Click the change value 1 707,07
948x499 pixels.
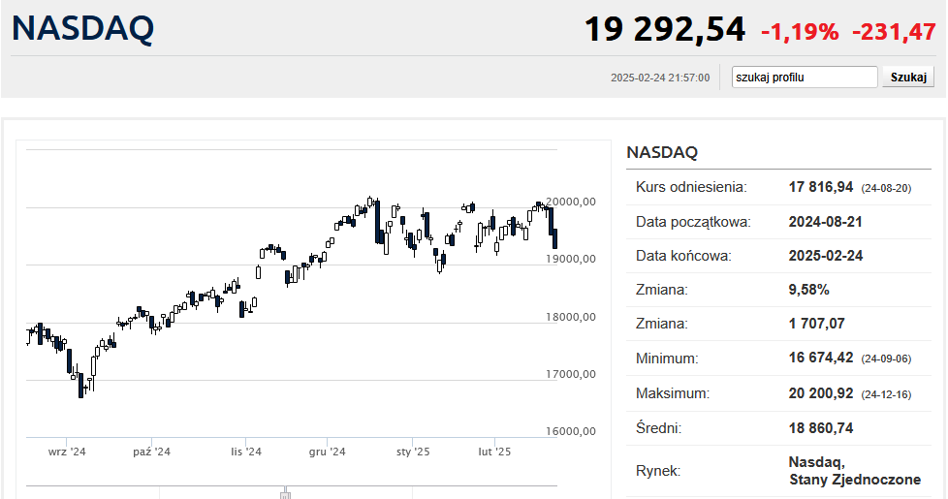coord(816,324)
